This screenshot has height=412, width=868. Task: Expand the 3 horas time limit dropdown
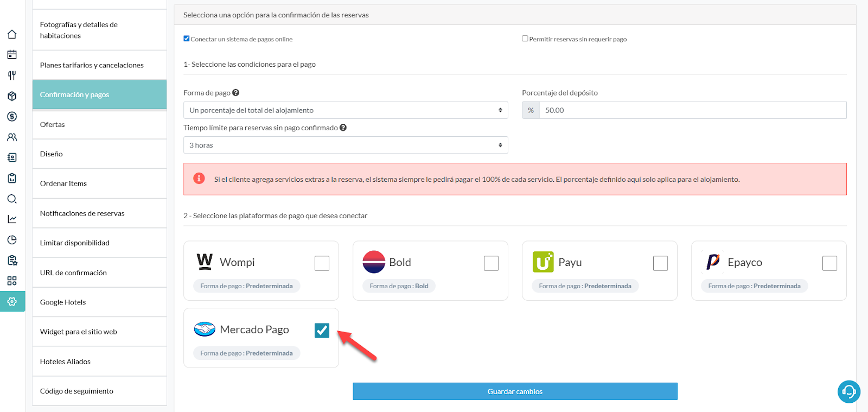346,145
